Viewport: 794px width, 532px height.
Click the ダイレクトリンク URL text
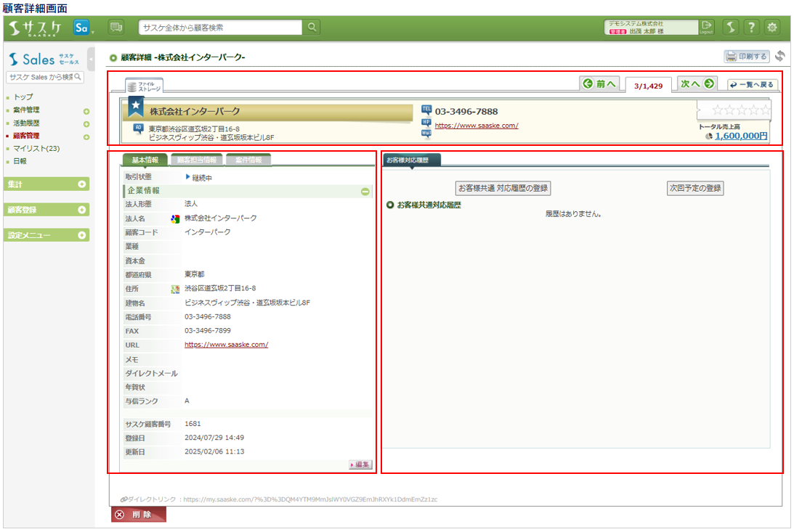310,499
